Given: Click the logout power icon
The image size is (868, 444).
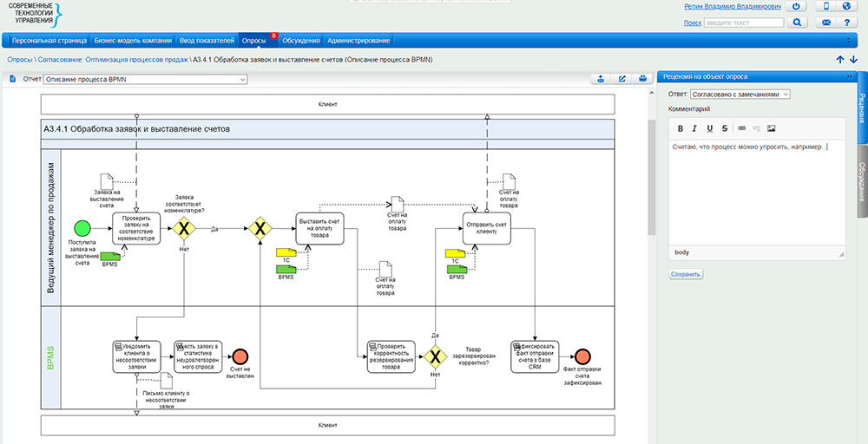Looking at the screenshot, I should [796, 6].
